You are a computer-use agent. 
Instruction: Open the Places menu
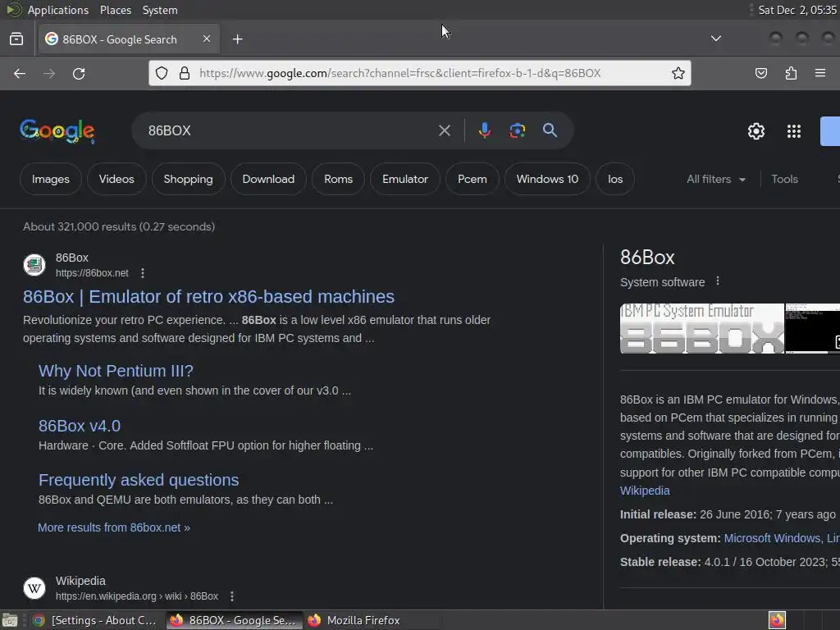click(115, 10)
